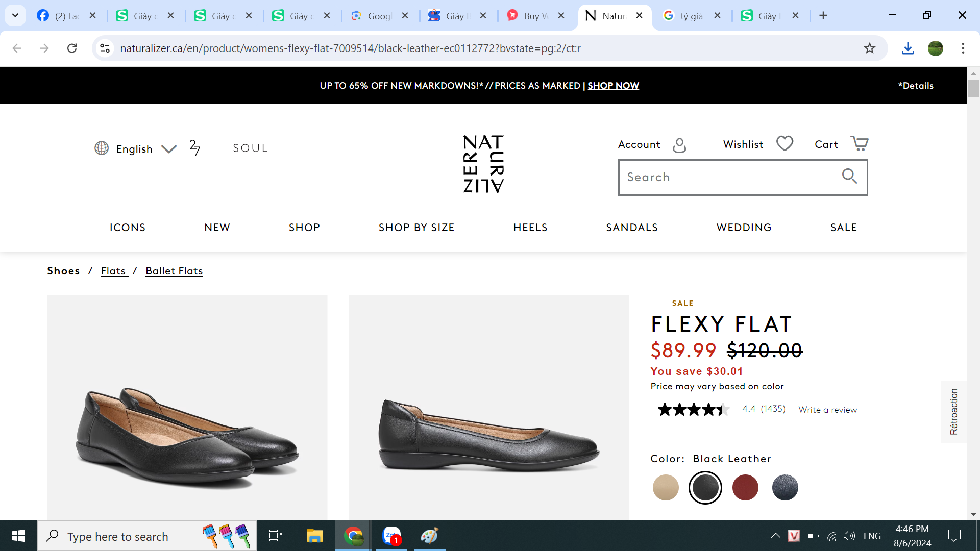Image resolution: width=980 pixels, height=551 pixels.
Task: Click the 27 brand logo icon
Action: tap(194, 148)
